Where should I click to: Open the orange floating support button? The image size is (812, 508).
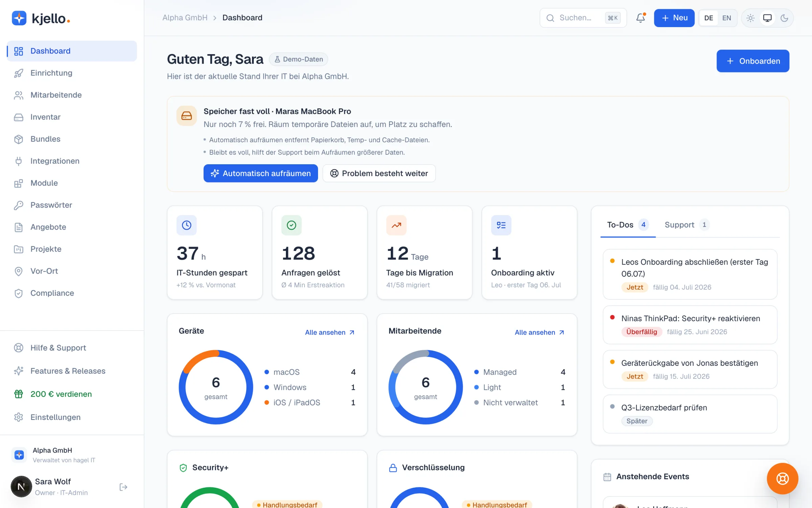pyautogui.click(x=783, y=479)
